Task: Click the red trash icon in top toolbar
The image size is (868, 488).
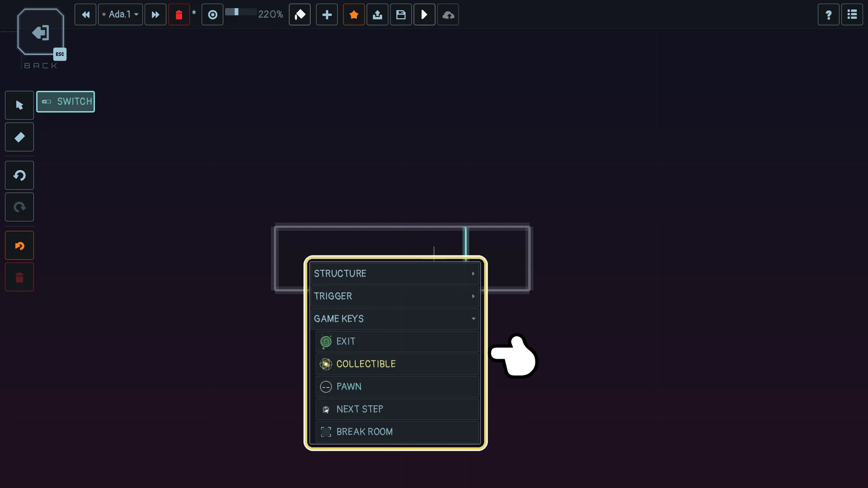Action: pyautogui.click(x=179, y=14)
